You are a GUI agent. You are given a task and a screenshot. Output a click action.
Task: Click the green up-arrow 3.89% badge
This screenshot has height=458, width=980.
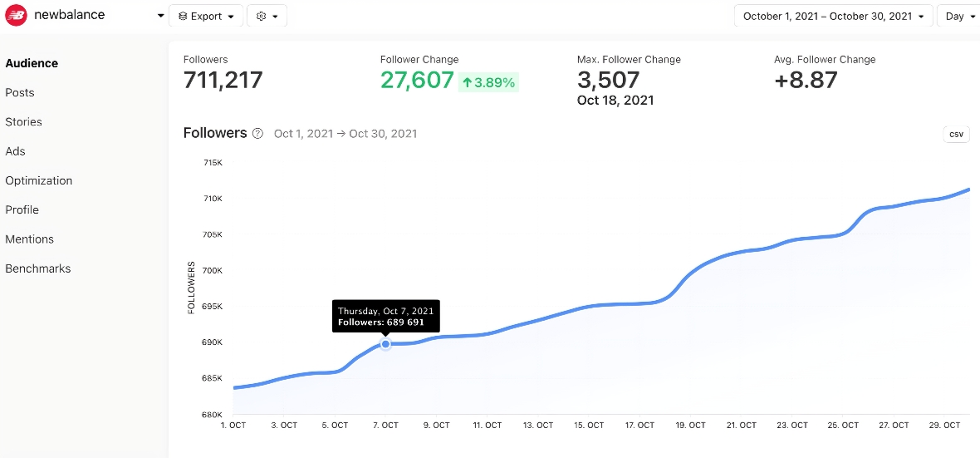(488, 82)
